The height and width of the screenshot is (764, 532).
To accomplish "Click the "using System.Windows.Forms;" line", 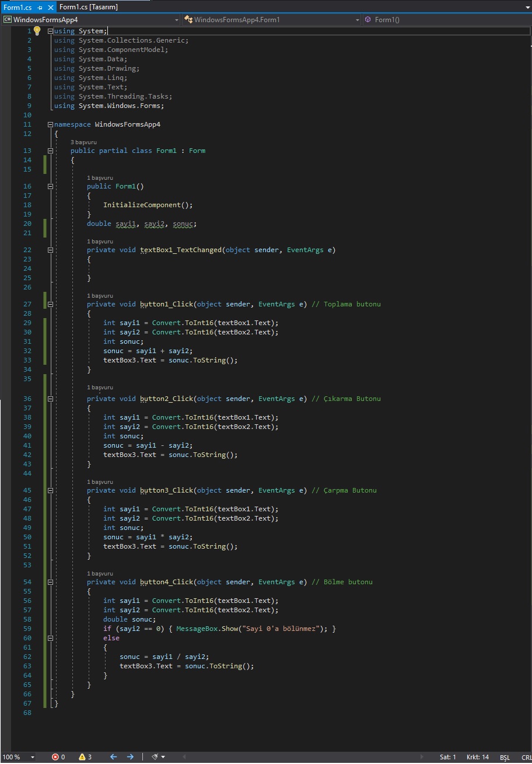I will coord(109,106).
